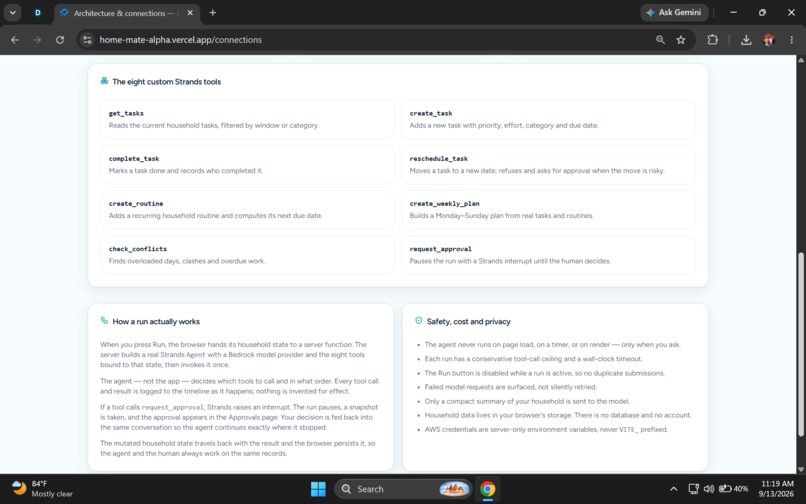Close the Architecture & connections tab

190,13
